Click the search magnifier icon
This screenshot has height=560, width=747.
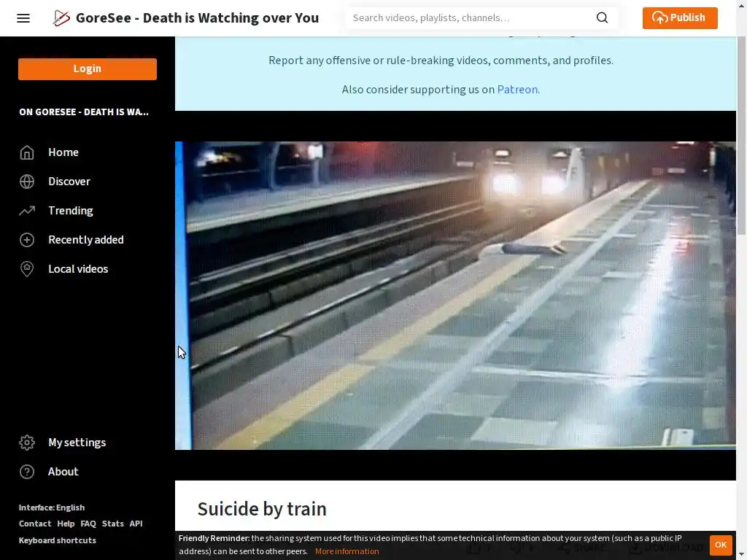point(602,17)
